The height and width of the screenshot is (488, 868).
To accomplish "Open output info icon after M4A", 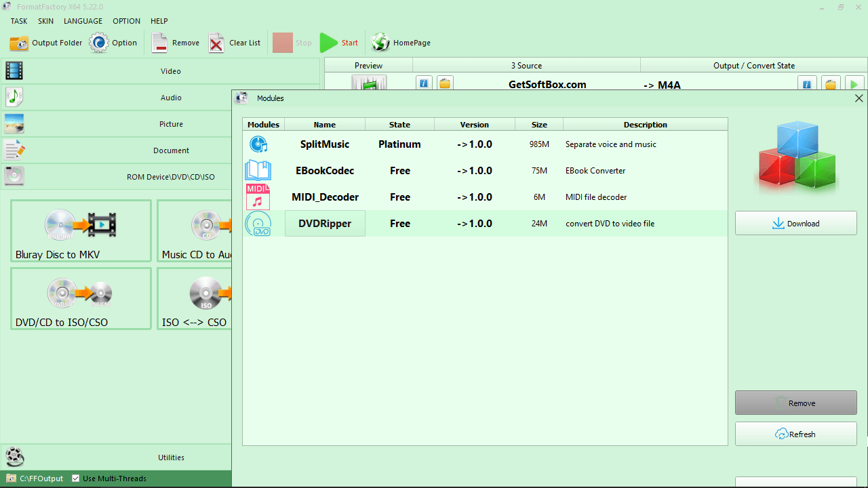I will pos(807,84).
